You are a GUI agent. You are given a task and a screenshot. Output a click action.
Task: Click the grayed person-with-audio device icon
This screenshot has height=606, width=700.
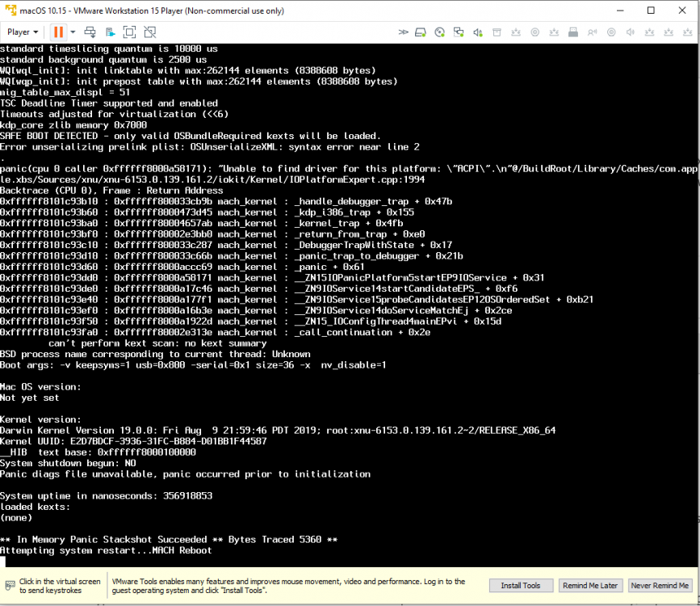(x=593, y=32)
